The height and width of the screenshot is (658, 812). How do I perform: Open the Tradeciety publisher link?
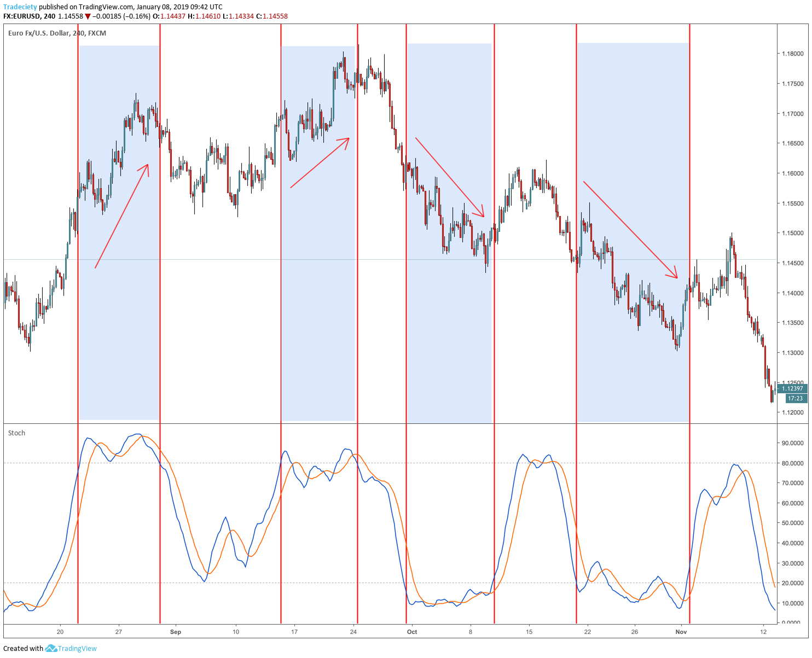[x=20, y=7]
